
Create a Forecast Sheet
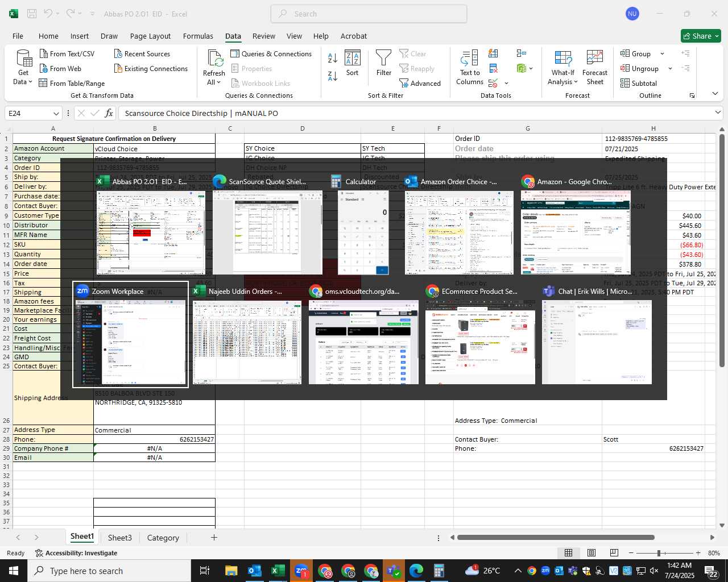[595, 68]
